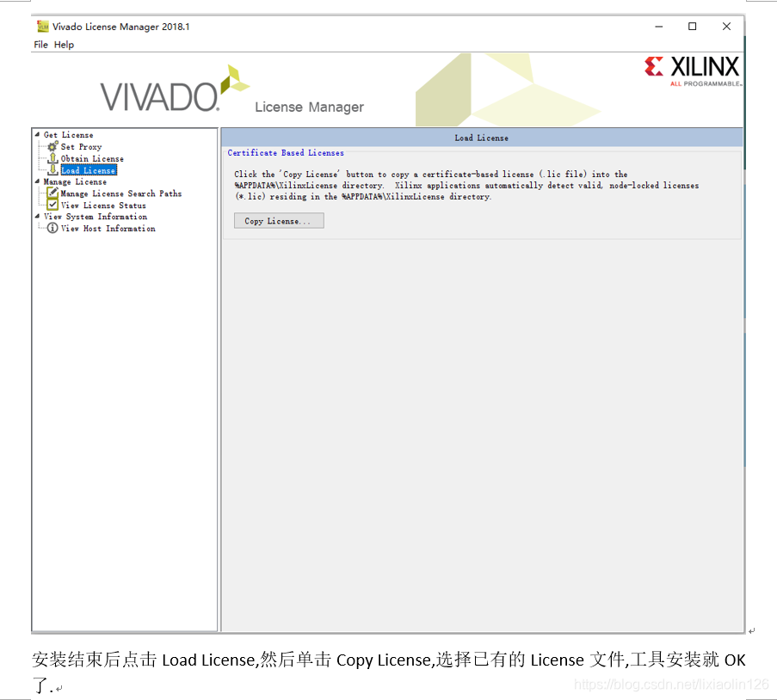Minimize the Vivado License Manager window
Viewport: 777px width, 700px height.
pyautogui.click(x=658, y=27)
